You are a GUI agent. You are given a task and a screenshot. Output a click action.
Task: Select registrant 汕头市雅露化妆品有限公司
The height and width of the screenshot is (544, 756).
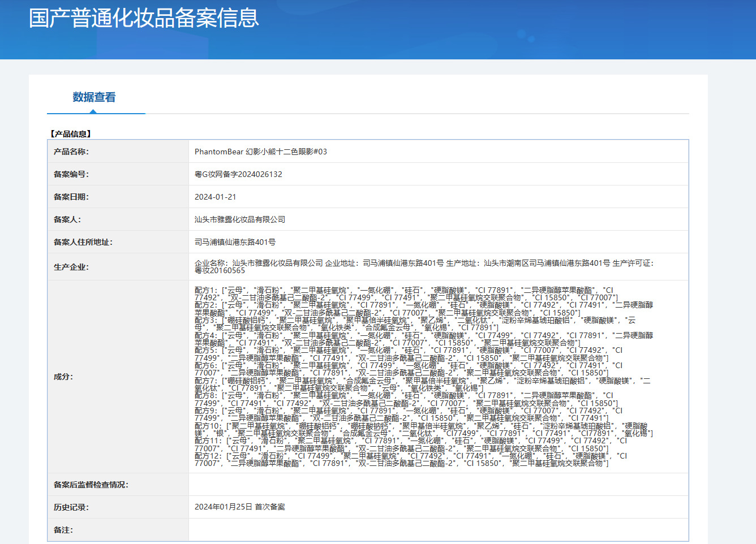tap(240, 219)
